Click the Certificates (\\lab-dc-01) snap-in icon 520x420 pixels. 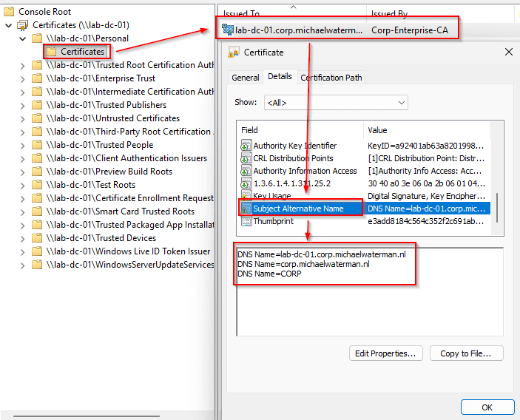[23, 25]
